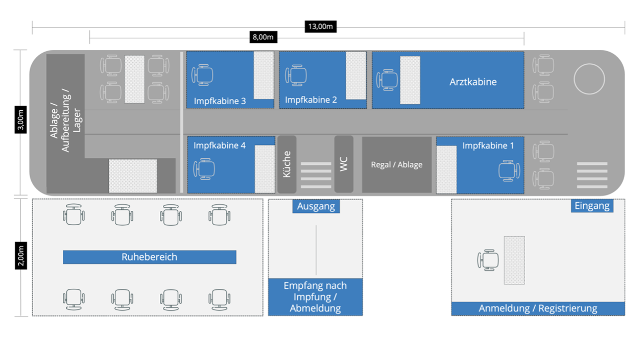Click the Regal / Ablage block
The height and width of the screenshot is (343, 644).
click(396, 165)
